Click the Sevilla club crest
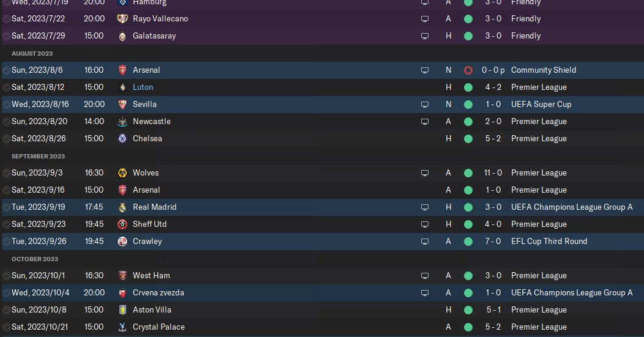 122,105
